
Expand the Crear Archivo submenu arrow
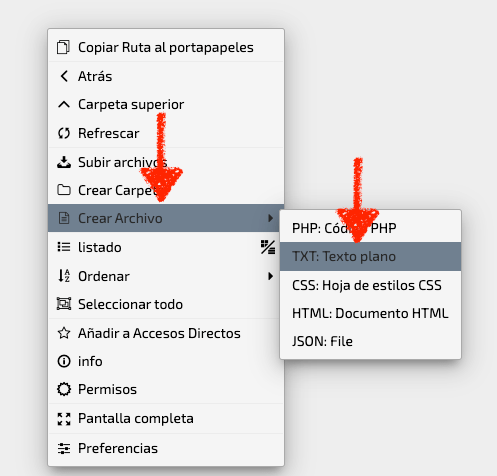click(x=270, y=218)
